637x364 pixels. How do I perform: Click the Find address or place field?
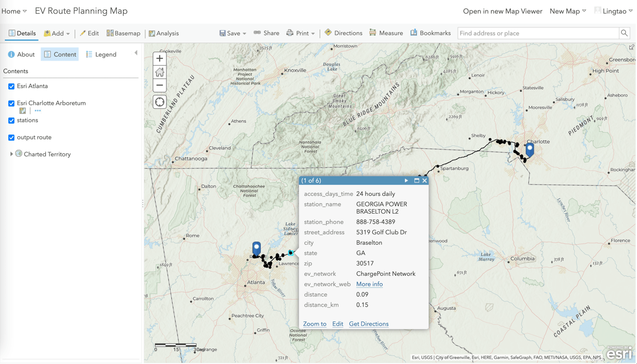538,33
